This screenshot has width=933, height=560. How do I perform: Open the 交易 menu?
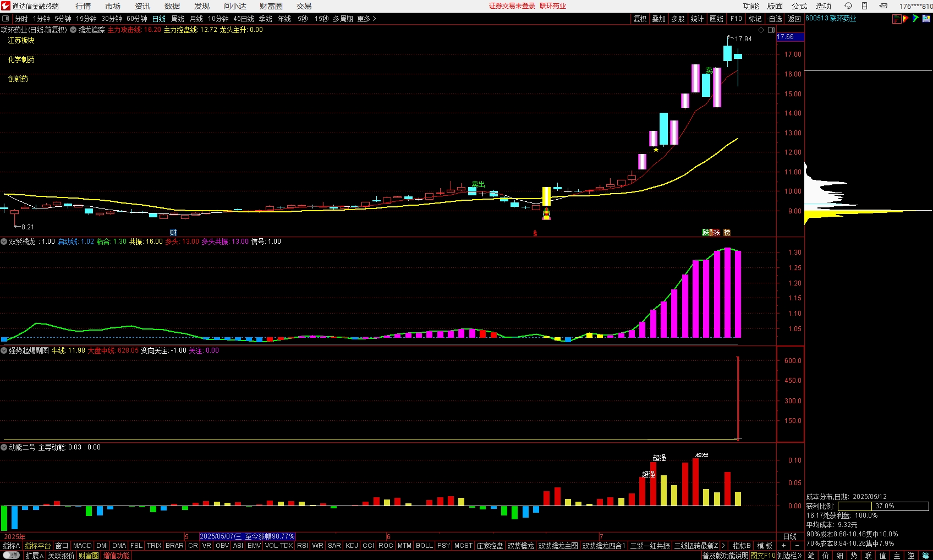pyautogui.click(x=304, y=6)
